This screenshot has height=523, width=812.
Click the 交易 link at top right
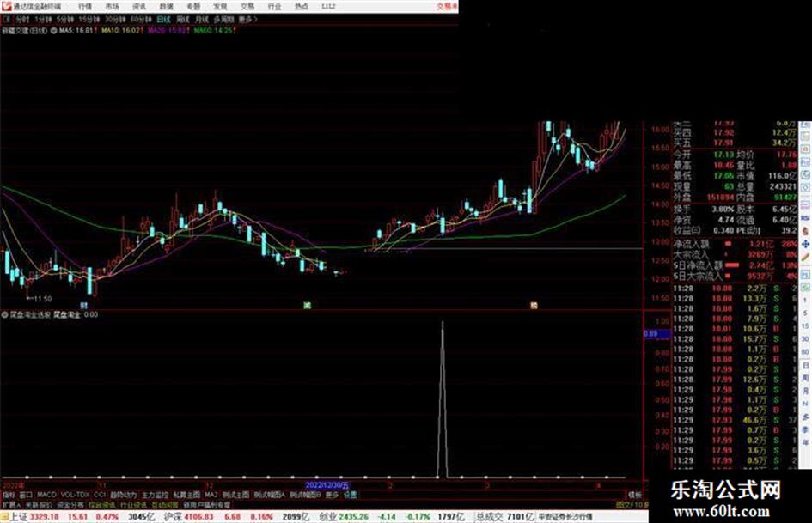click(x=447, y=7)
